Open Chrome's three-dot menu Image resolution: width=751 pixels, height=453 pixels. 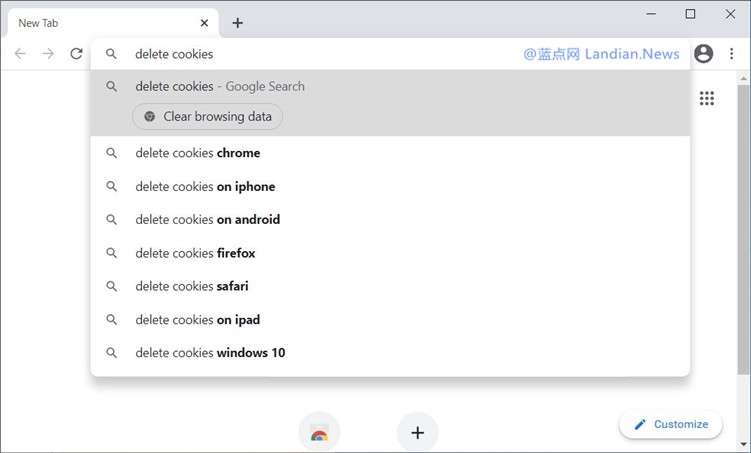point(731,53)
